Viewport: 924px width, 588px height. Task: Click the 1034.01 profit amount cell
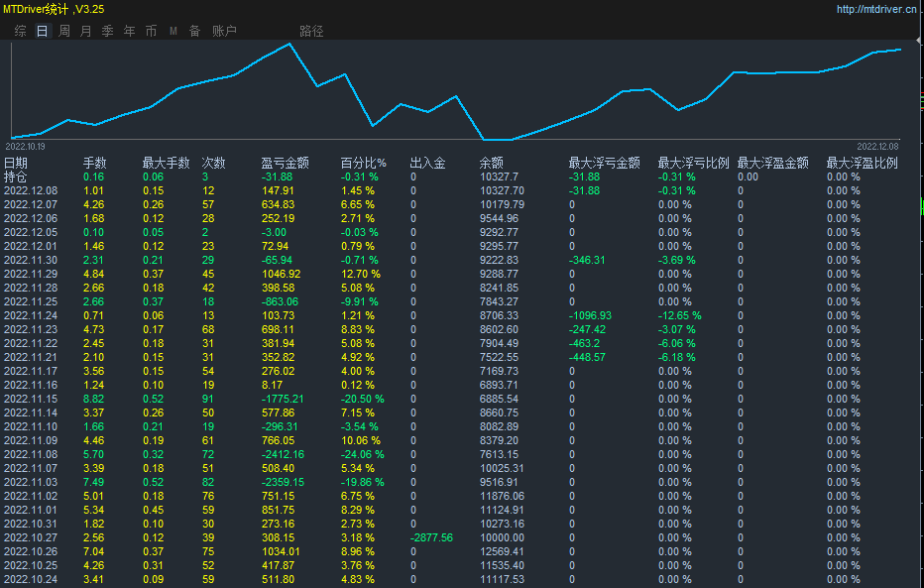pos(282,551)
